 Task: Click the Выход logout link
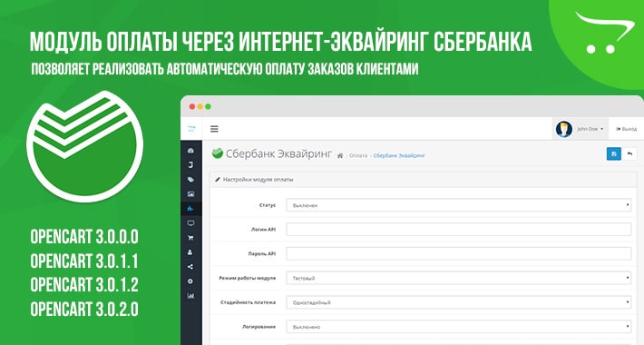tap(627, 129)
